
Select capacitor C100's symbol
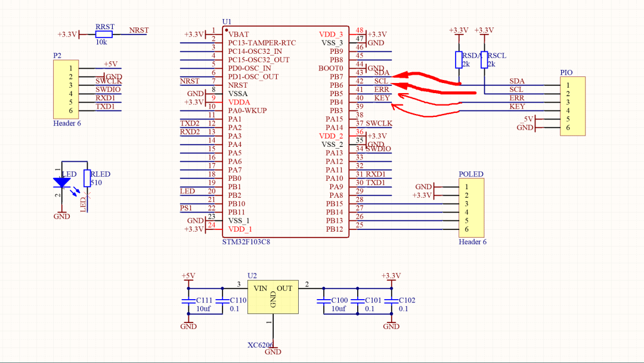324,302
